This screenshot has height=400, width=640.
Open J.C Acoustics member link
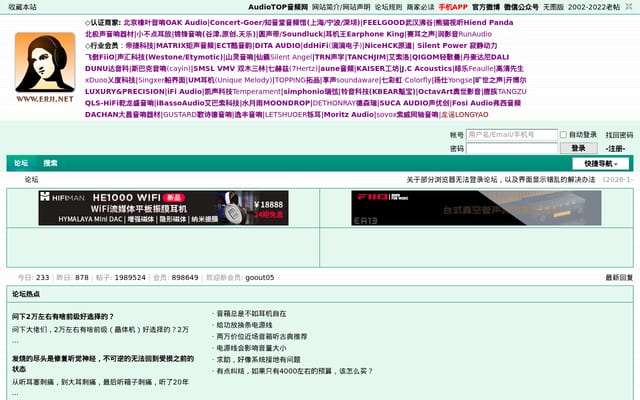[x=427, y=69]
